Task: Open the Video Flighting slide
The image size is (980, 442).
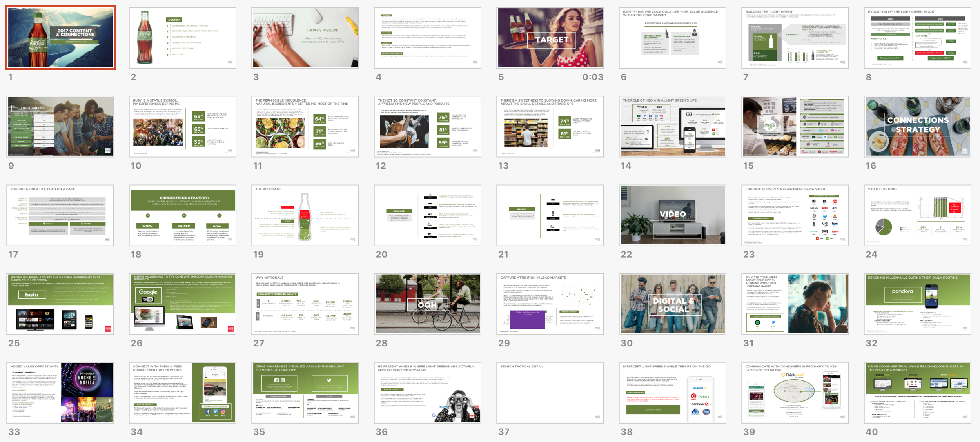Action: (918, 215)
